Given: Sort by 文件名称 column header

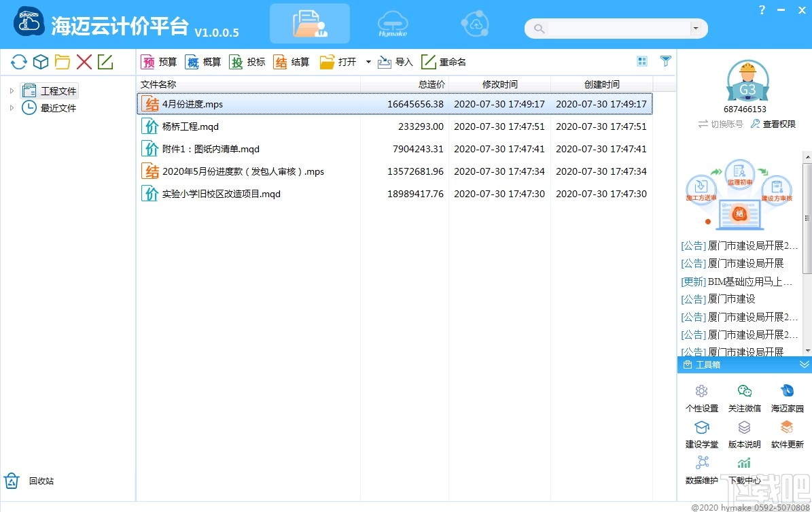Looking at the screenshot, I should coord(249,84).
